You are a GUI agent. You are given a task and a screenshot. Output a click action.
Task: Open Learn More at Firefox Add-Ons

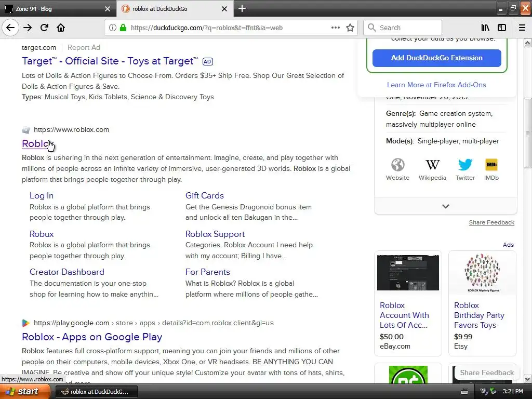pos(436,85)
